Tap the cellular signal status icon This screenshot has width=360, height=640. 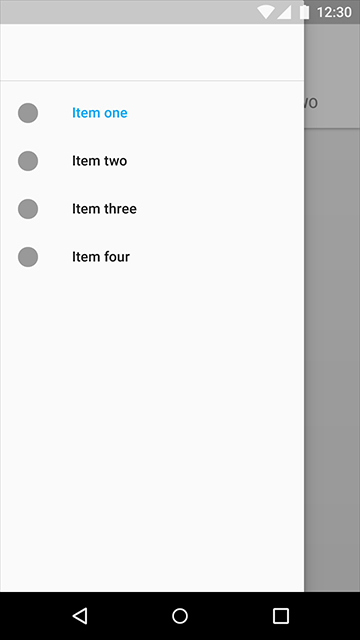click(x=284, y=12)
